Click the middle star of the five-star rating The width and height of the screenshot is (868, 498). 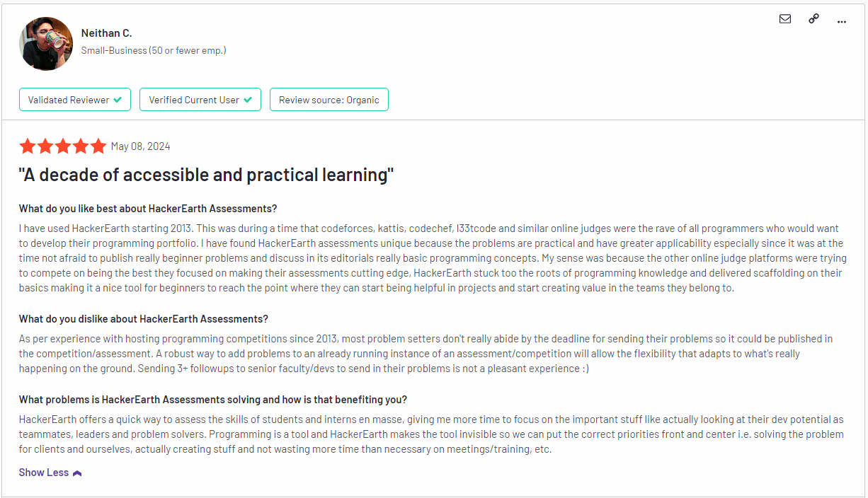(63, 146)
